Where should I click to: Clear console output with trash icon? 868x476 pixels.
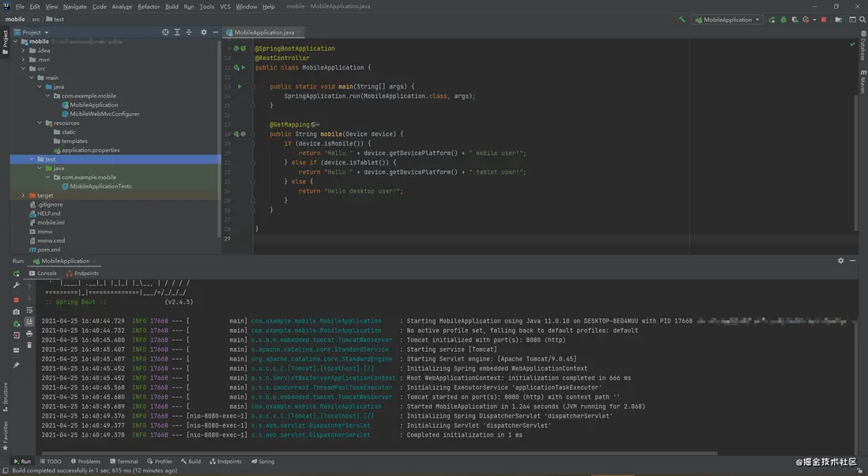29,346
